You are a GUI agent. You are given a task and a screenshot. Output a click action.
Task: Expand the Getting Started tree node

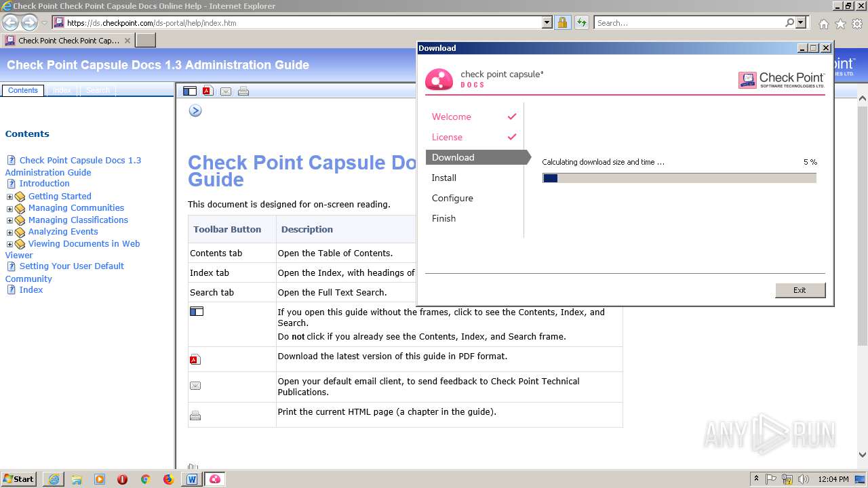click(9, 197)
